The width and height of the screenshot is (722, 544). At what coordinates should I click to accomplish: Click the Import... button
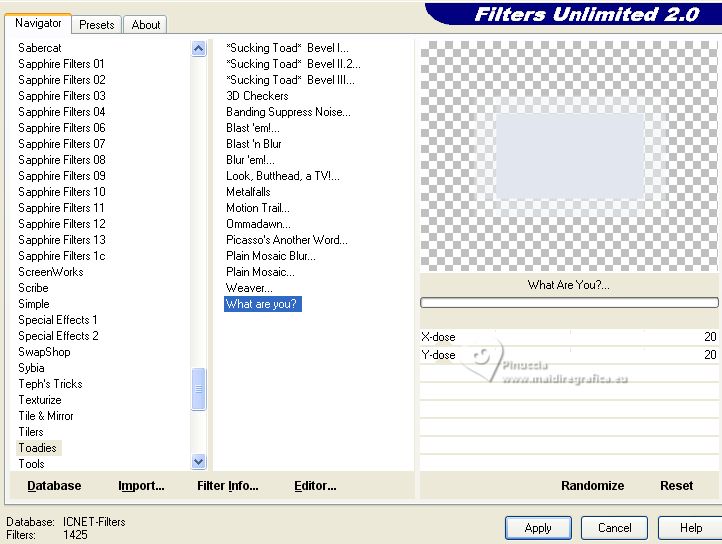point(141,486)
